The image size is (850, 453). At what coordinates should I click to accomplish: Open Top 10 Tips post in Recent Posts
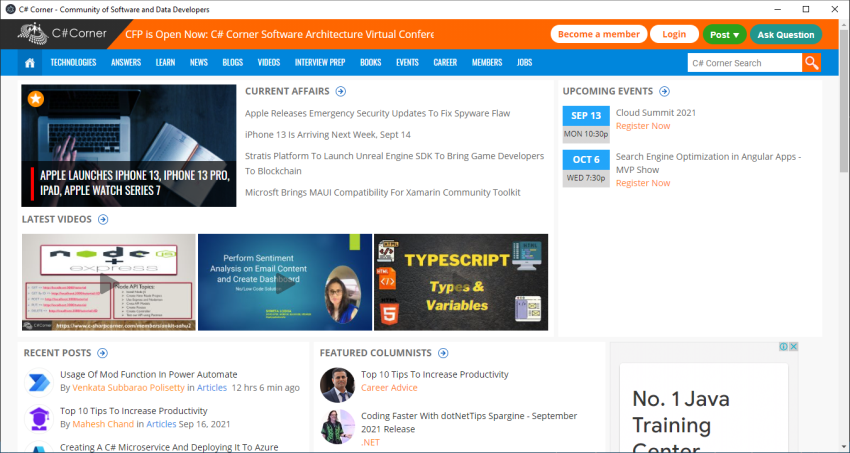coord(134,411)
